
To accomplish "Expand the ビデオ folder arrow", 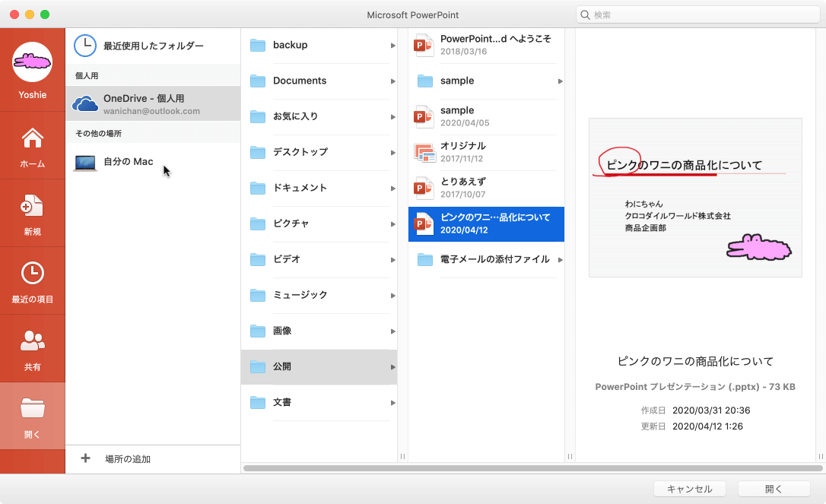I will 393,260.
